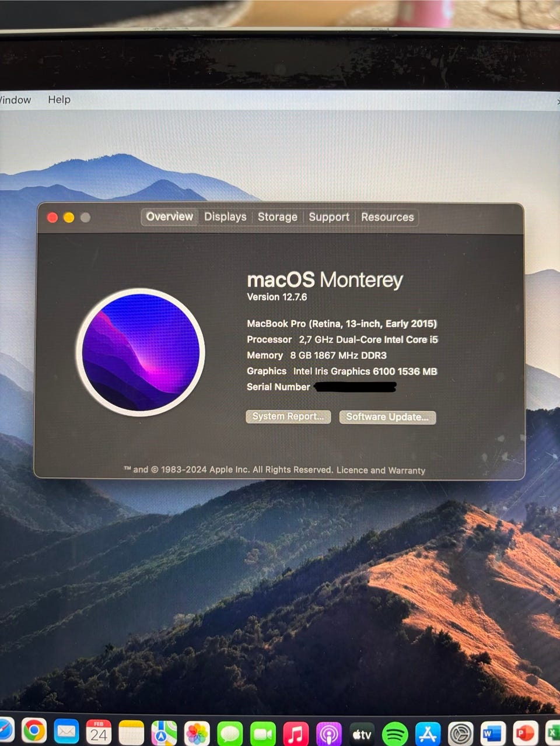
Task: Open the Music app in the Dock
Action: click(x=296, y=734)
